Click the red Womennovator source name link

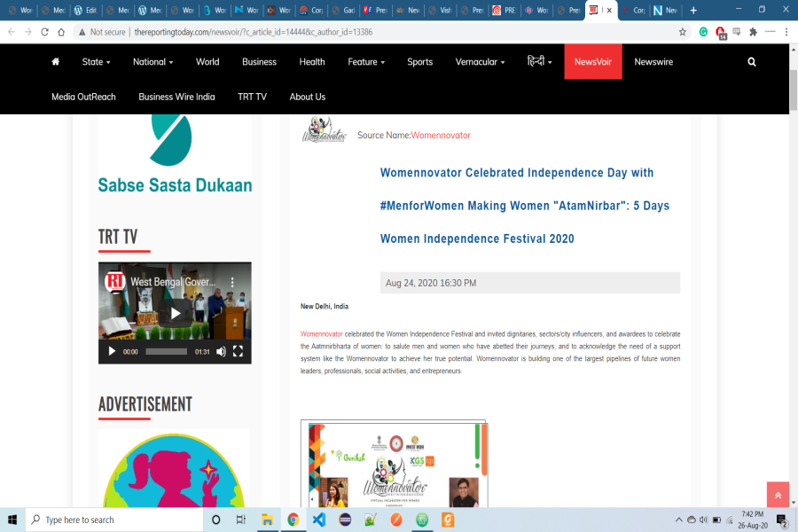pos(441,136)
